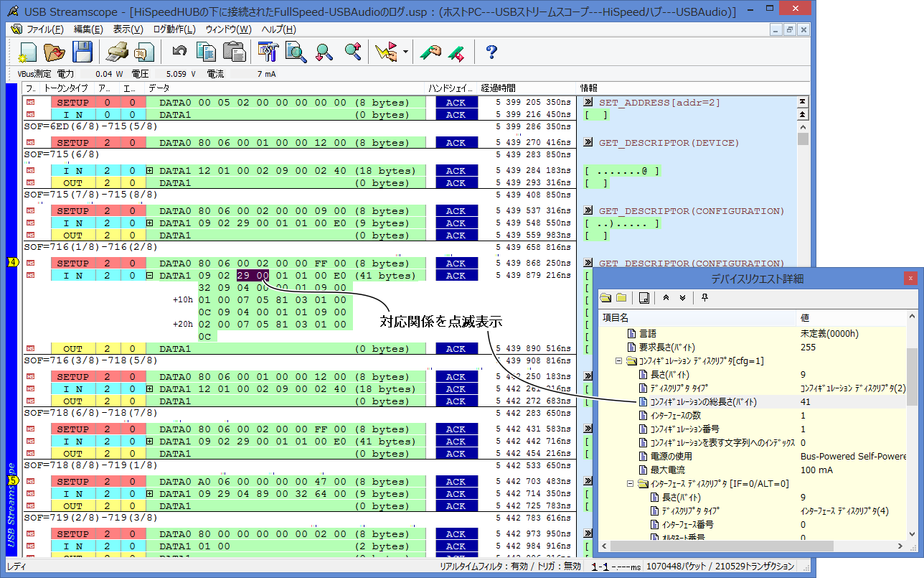Open search via document magnifier icon

point(296,52)
